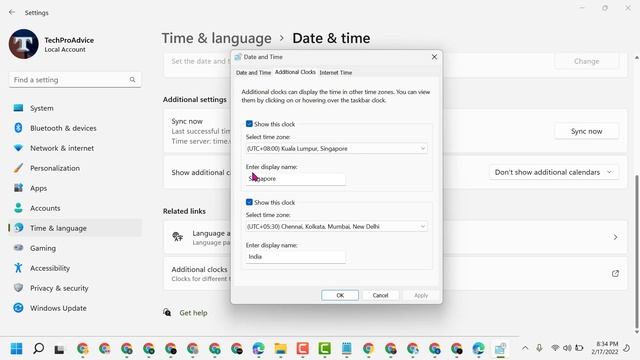Uncheck Show this clock for India
The width and height of the screenshot is (640, 360).
[249, 202]
